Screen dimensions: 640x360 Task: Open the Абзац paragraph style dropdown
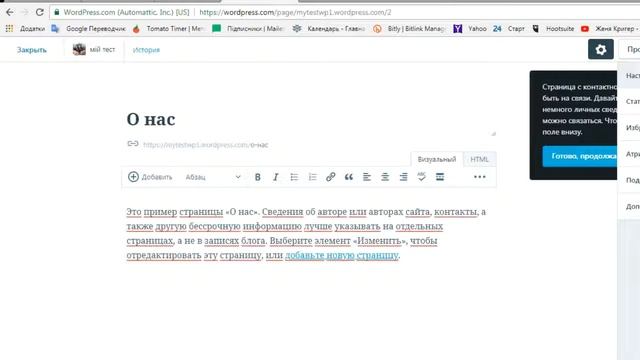point(213,177)
